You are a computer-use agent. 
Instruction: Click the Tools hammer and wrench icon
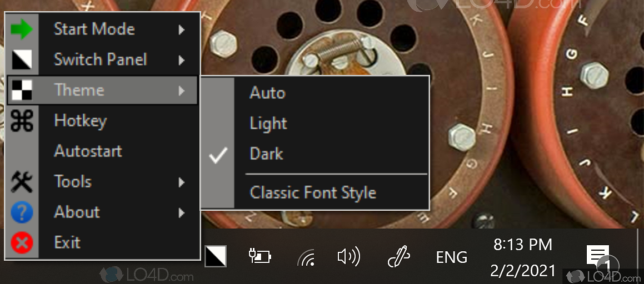click(22, 181)
